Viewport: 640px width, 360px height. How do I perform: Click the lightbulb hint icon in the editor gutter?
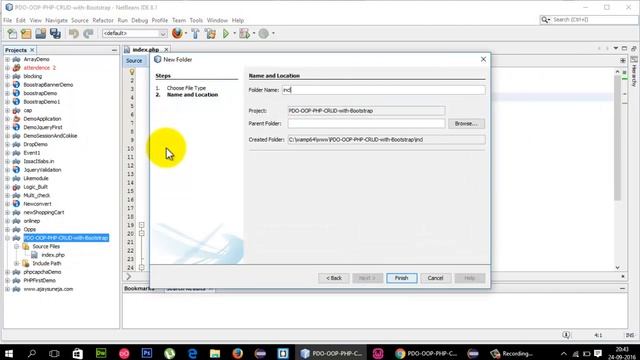[x=132, y=72]
